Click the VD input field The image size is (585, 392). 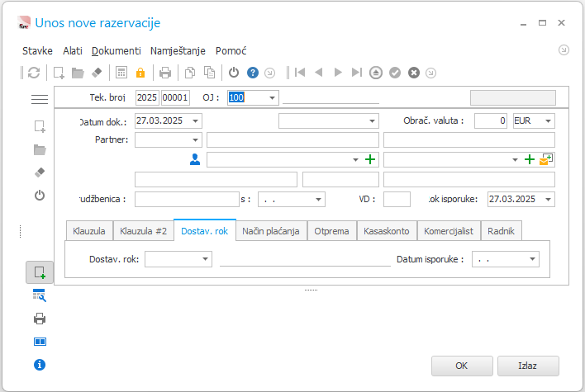point(397,200)
